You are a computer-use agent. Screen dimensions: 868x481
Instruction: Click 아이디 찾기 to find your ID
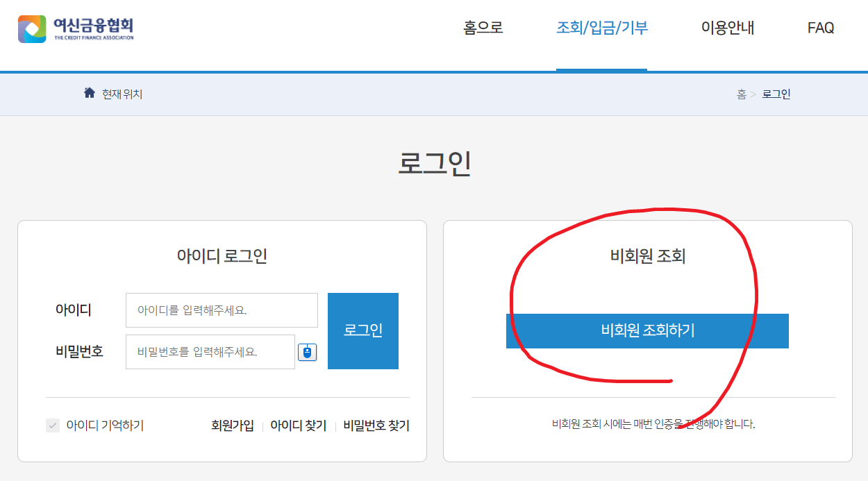tap(299, 425)
